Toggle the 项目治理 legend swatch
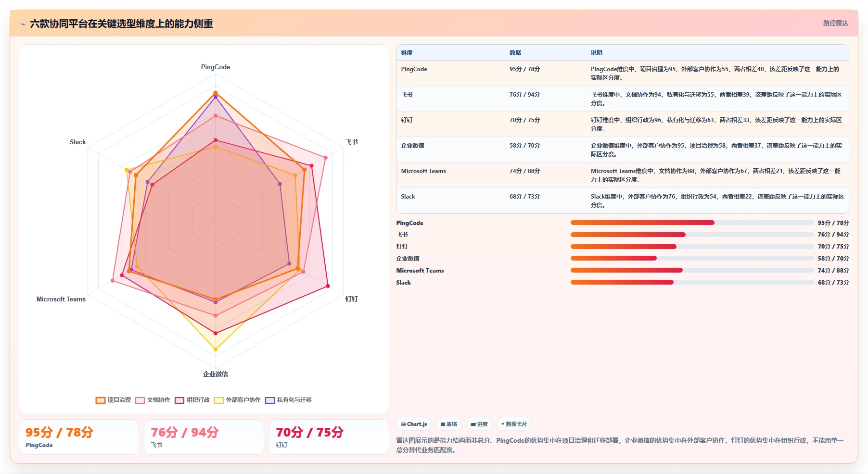The height and width of the screenshot is (474, 868). (x=100, y=400)
